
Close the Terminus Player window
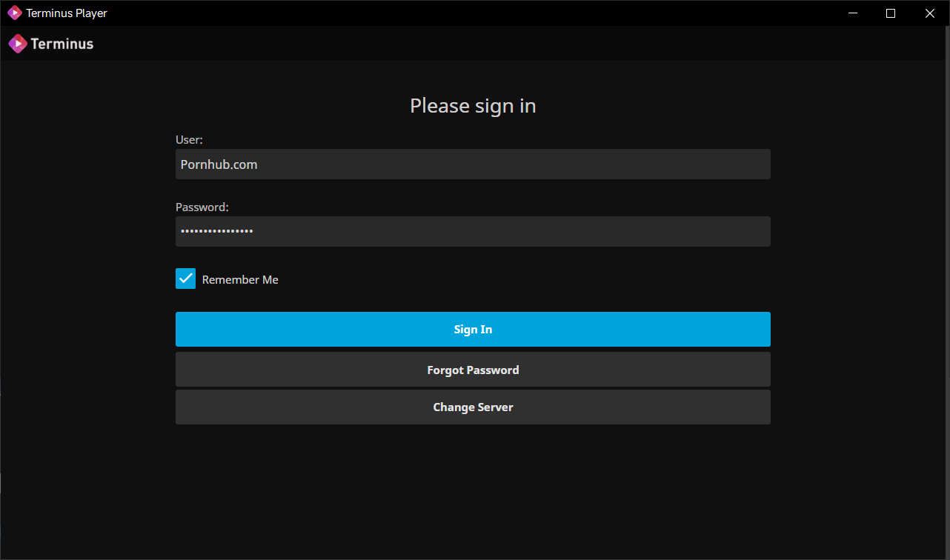coord(929,13)
